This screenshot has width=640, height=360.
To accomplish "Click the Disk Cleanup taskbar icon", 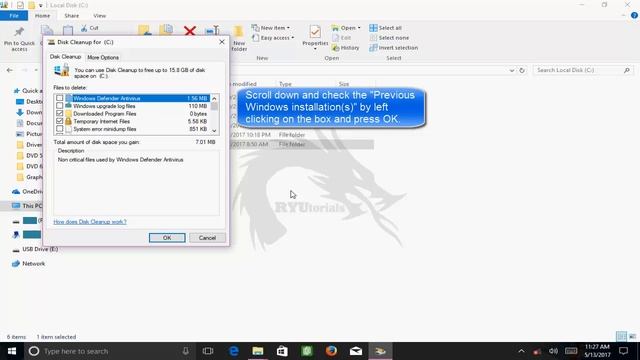I will coord(380,351).
